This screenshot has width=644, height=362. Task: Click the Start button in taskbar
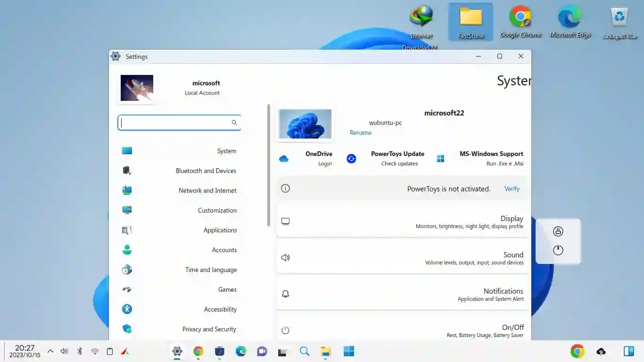[349, 351]
